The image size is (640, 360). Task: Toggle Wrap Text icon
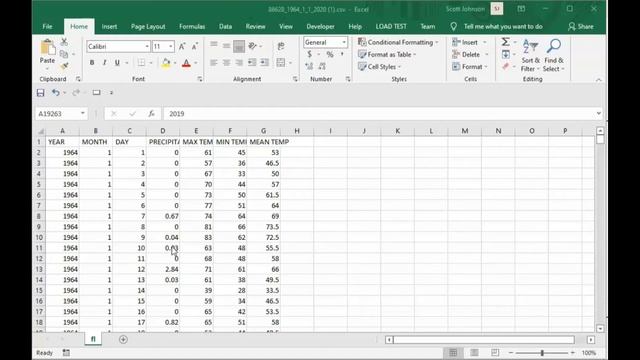point(281,46)
